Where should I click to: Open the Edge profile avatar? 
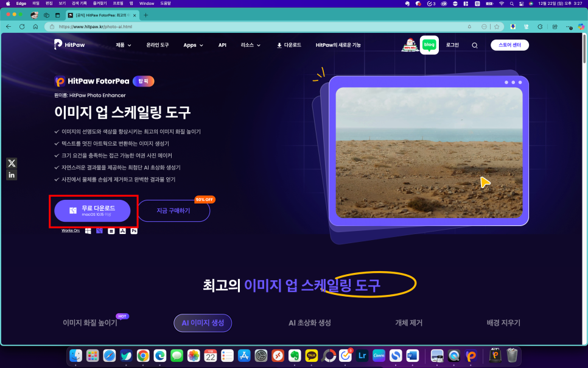[35, 15]
